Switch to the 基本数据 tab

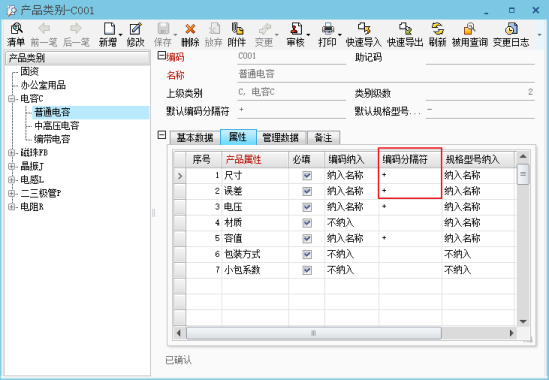[195, 138]
